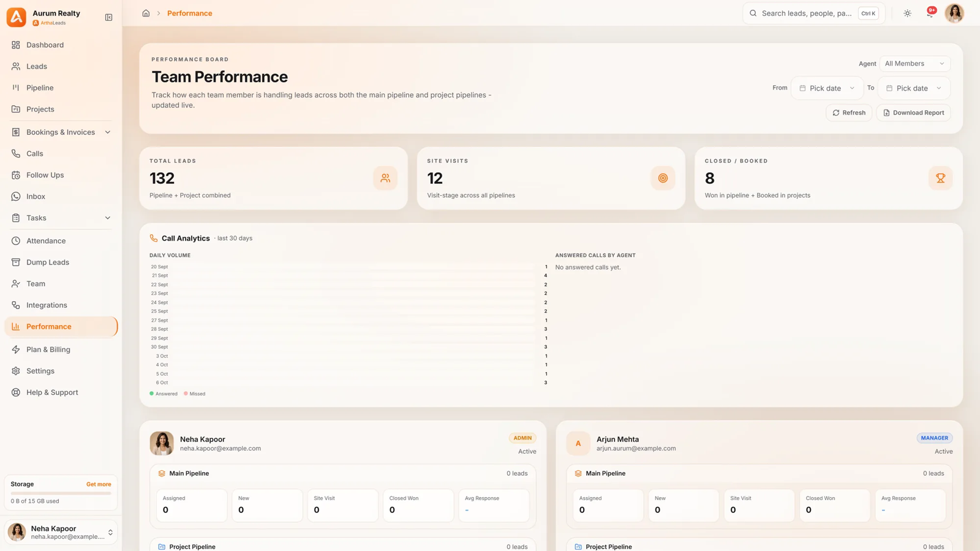980x551 pixels.
Task: Click the Total Leads people icon
Action: [x=385, y=178]
